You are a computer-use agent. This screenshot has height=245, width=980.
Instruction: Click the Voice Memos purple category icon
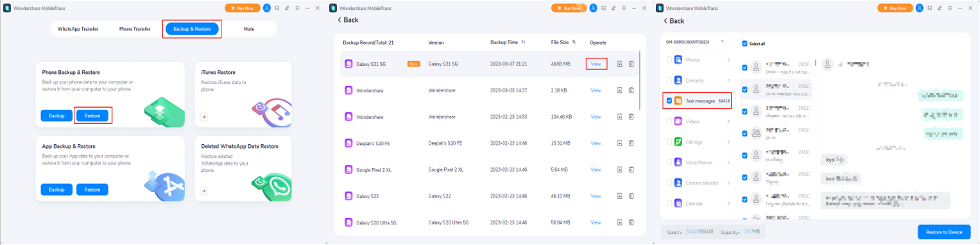[x=678, y=162]
